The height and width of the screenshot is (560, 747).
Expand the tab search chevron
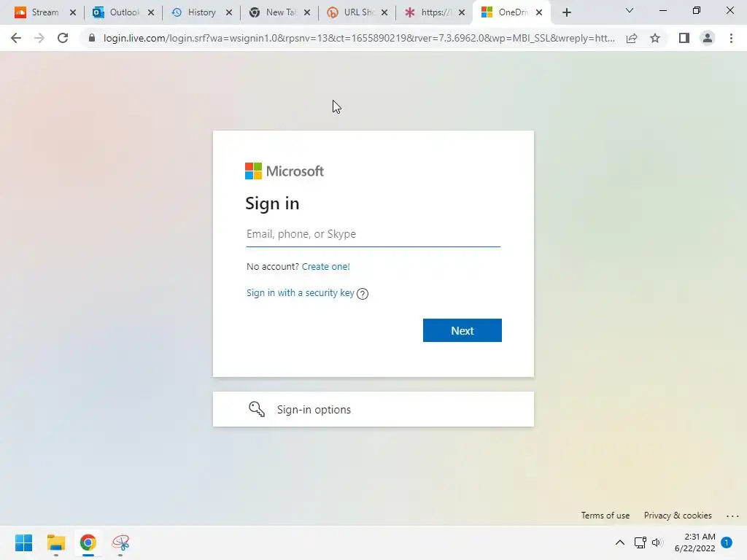coord(630,10)
